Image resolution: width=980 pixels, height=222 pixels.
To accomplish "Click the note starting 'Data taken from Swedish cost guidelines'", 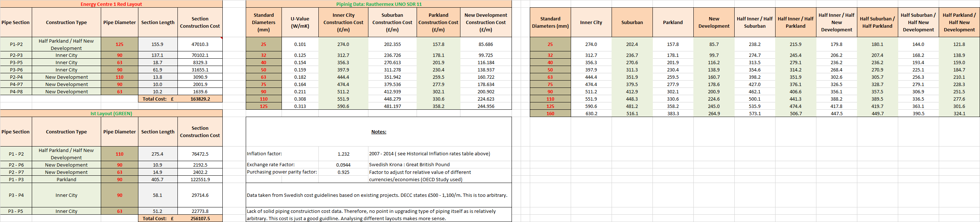I will (377, 195).
